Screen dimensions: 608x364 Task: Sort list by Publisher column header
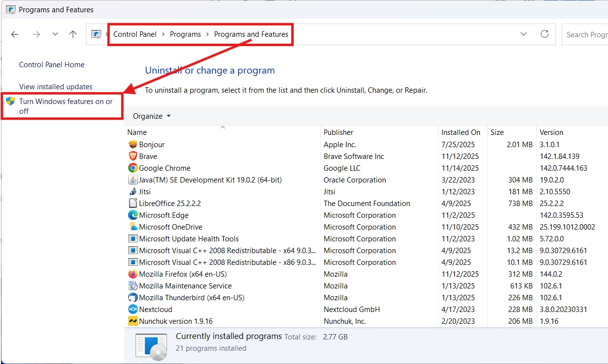tap(338, 132)
